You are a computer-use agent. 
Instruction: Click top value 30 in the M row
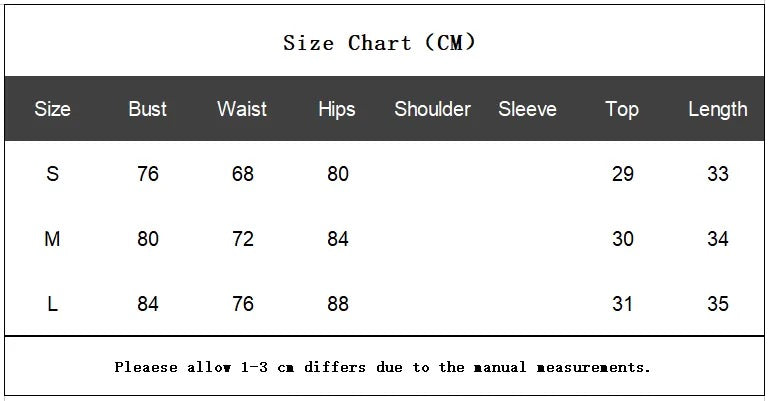point(623,239)
